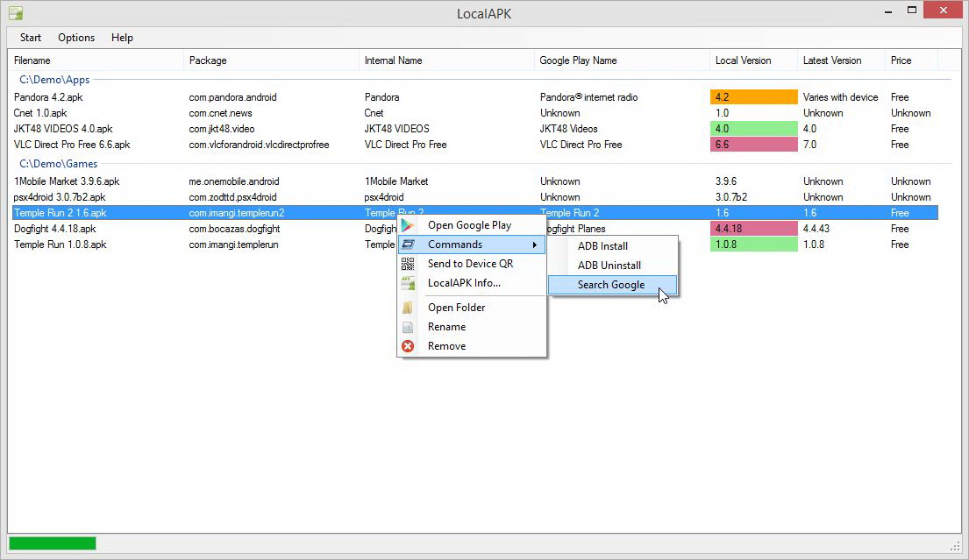
Task: Select Search Google command
Action: (611, 285)
